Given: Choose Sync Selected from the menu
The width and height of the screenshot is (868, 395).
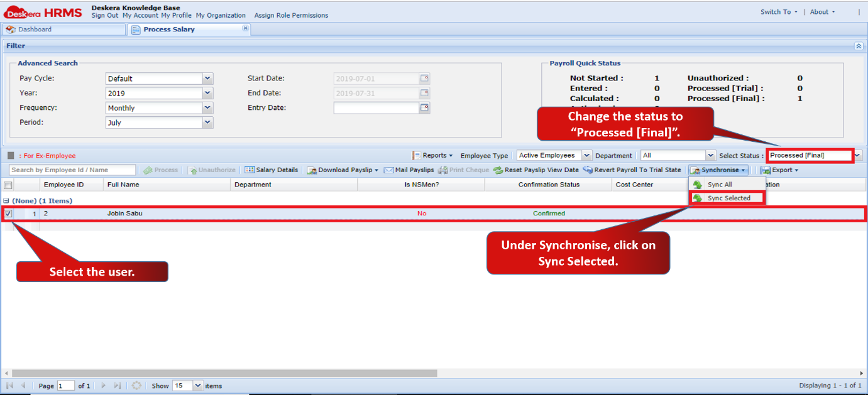Looking at the screenshot, I should point(727,198).
